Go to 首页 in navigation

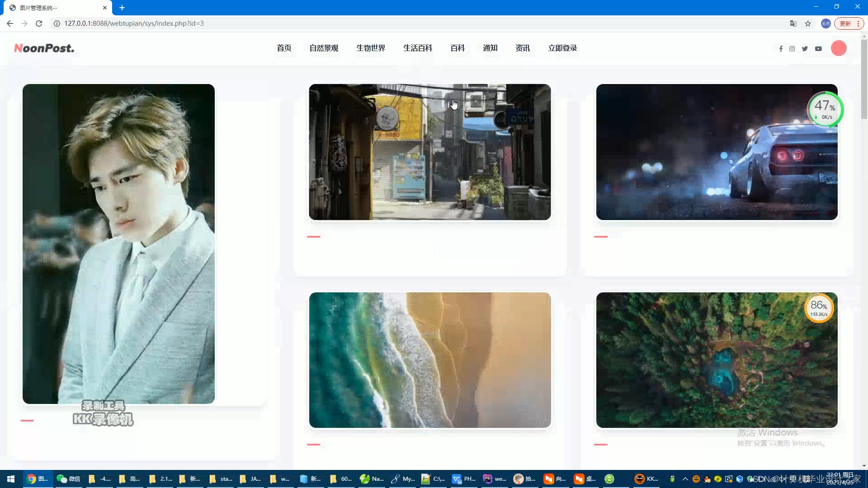(284, 48)
